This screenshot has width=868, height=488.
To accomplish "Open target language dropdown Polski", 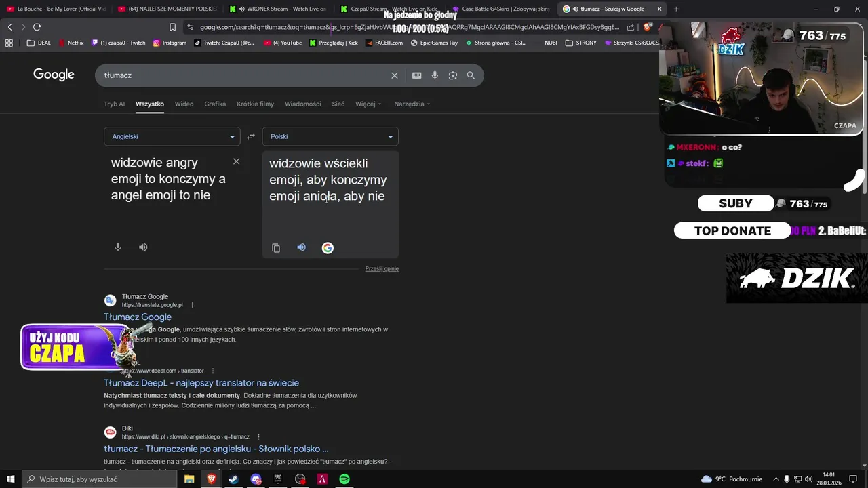I will pyautogui.click(x=330, y=136).
